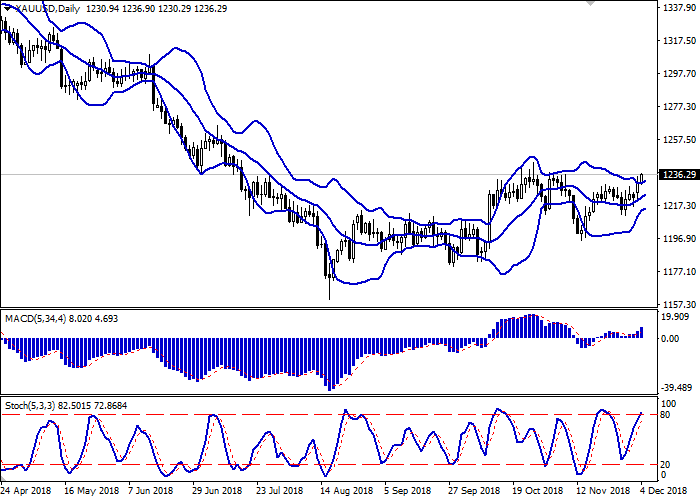Image resolution: width=700 pixels, height=500 pixels.
Task: Click the date label 14 Aug 2018
Action: (347, 491)
